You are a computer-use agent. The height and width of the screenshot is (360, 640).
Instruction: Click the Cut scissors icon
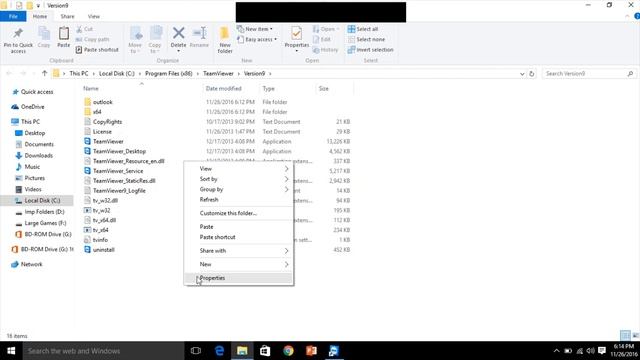79,29
